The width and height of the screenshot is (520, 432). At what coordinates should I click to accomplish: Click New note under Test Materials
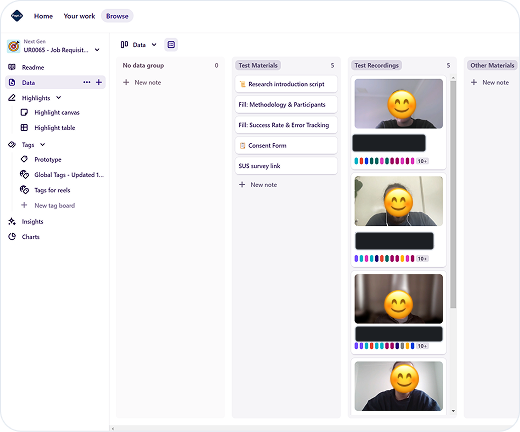tap(264, 185)
